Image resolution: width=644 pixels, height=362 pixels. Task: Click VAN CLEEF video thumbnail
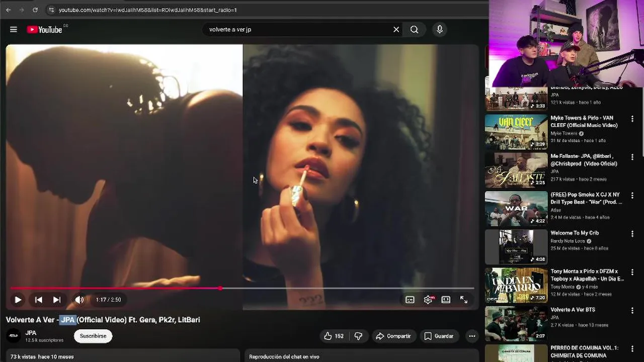516,132
